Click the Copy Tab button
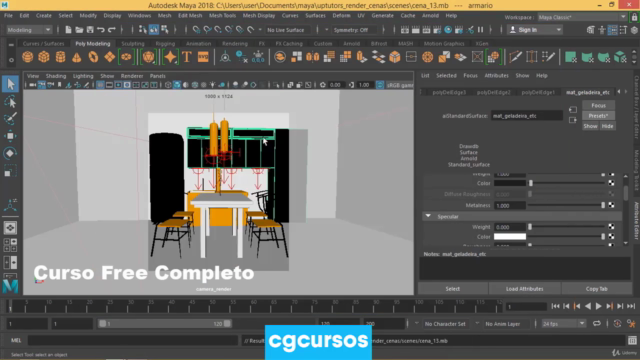The height and width of the screenshot is (360, 640). click(597, 289)
